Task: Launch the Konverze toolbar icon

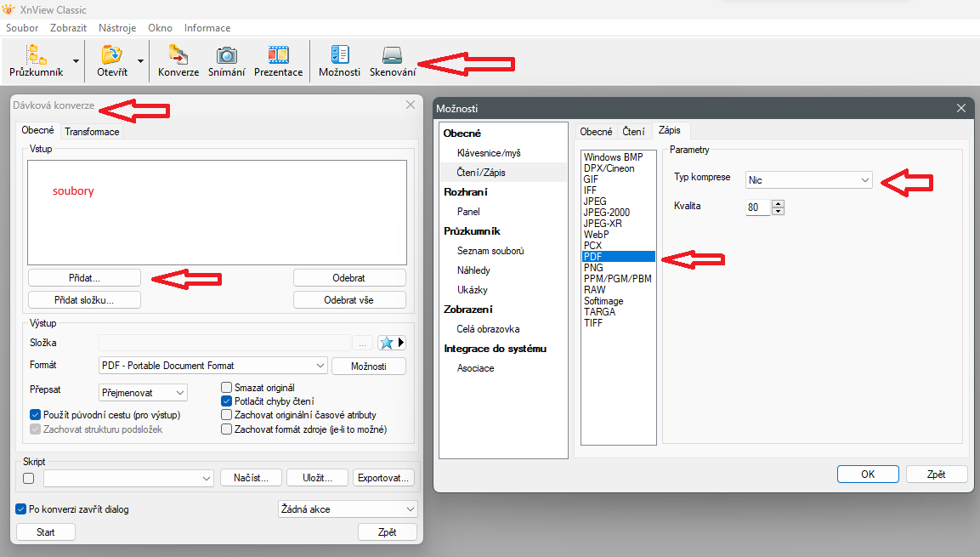Action: point(178,55)
